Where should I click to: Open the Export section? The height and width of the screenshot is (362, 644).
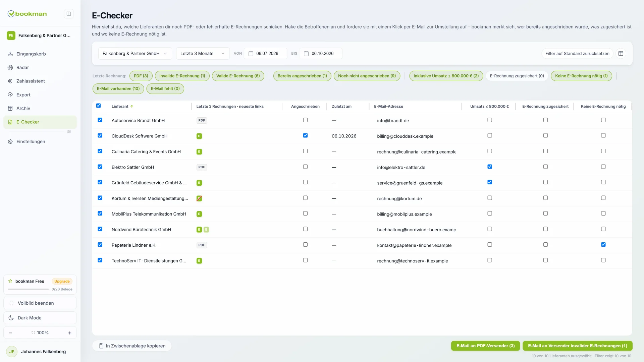[40, 95]
